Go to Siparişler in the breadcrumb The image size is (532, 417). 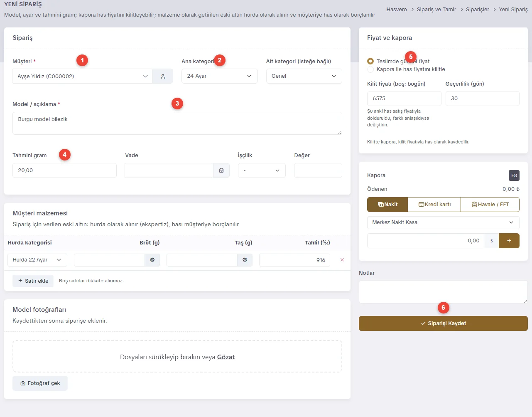(x=478, y=9)
